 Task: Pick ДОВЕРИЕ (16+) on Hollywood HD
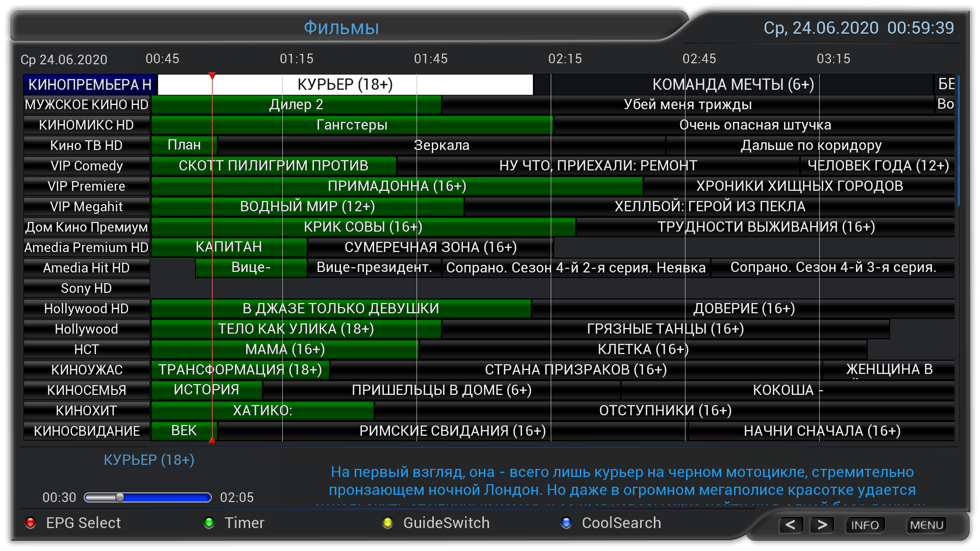[x=743, y=309]
